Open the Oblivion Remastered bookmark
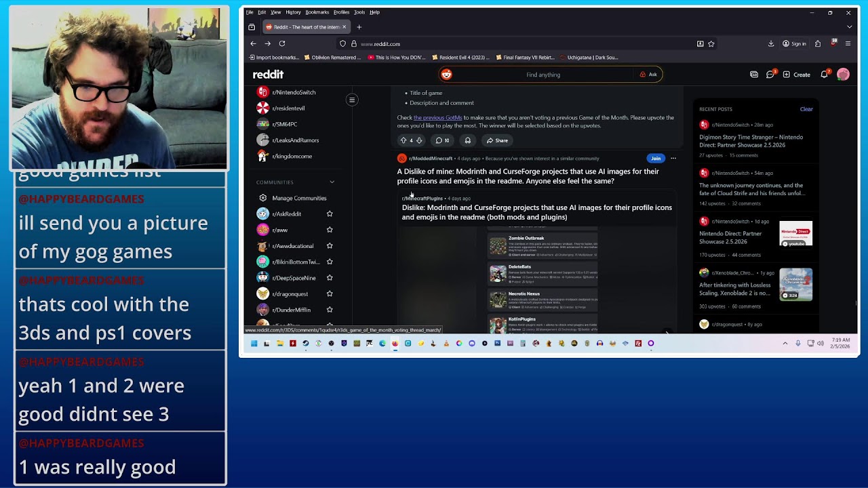Viewport: 868px width, 488px height. [333, 58]
